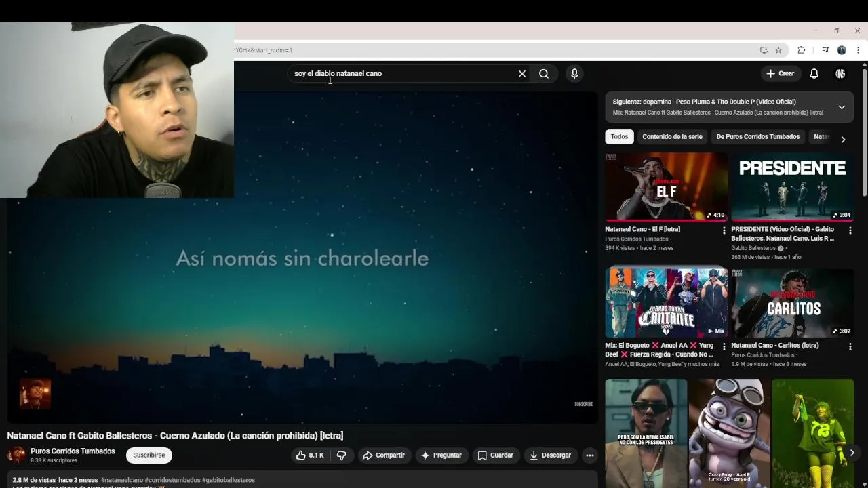Open options for 'Natanael Cano - Carlitos' video
This screenshot has width=868, height=488.
coord(850,346)
